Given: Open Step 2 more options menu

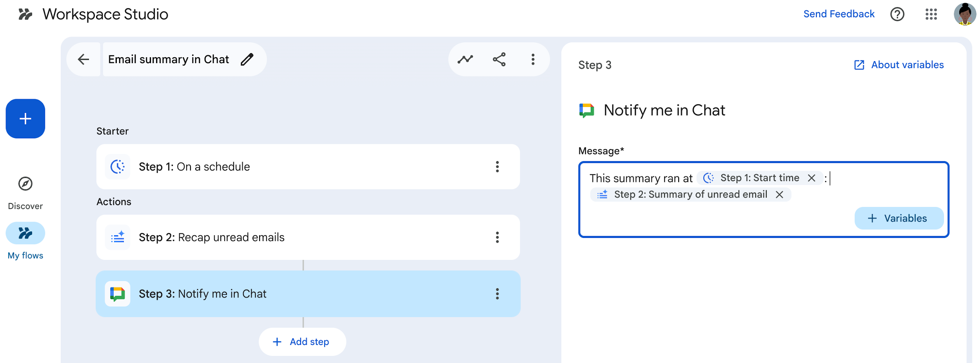Looking at the screenshot, I should pos(497,238).
